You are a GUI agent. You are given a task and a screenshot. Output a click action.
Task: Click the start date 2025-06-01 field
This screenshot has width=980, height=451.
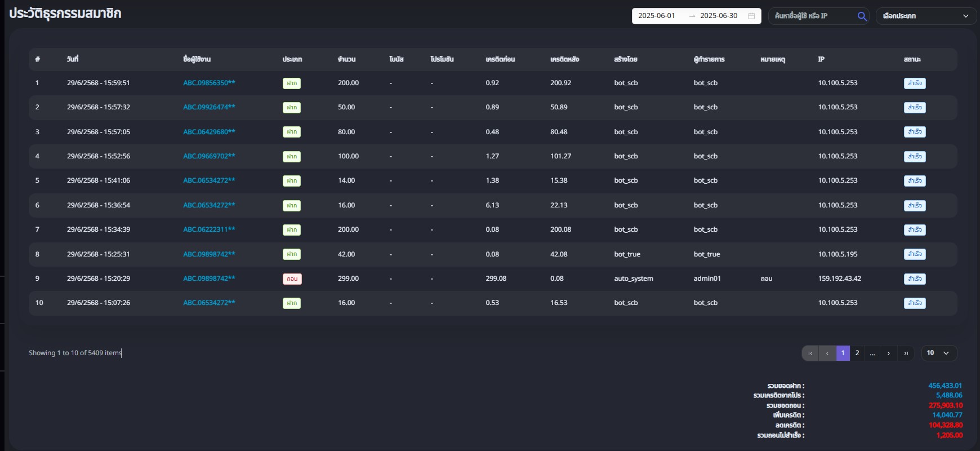pos(657,16)
